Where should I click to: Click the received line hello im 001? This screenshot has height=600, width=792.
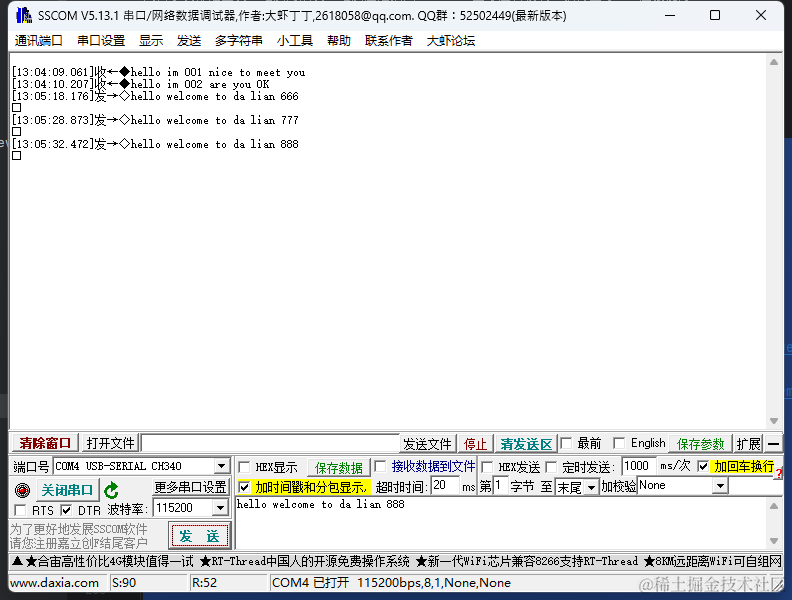coord(158,72)
